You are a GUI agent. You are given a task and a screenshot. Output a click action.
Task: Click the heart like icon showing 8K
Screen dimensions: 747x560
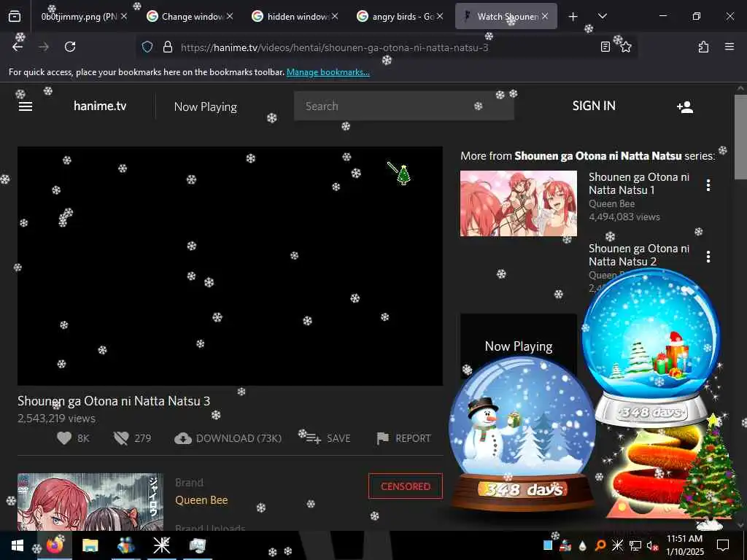[64, 438]
